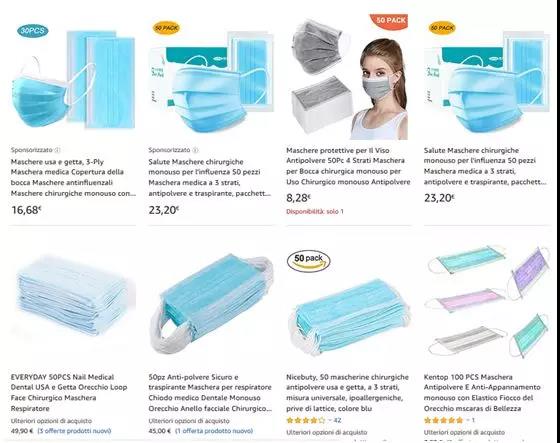This screenshot has height=443, width=560.
Task: Click the info icon beside second Sponsorizzato label
Action: [196, 150]
